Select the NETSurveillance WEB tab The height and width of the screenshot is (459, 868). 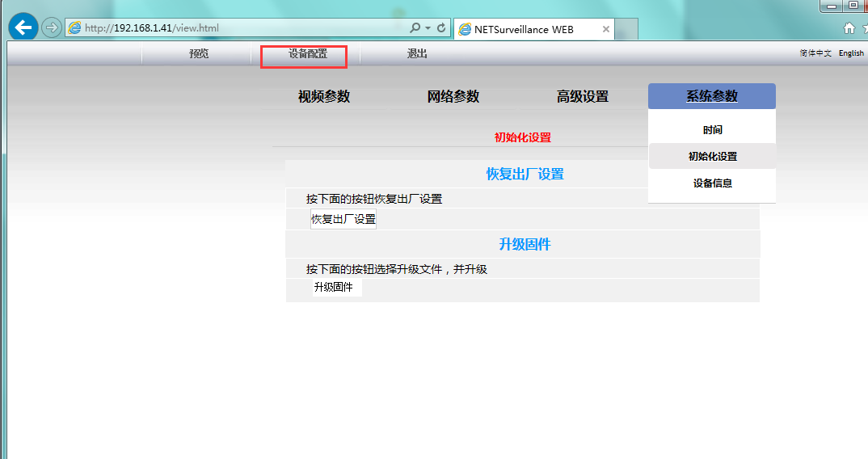click(x=525, y=29)
